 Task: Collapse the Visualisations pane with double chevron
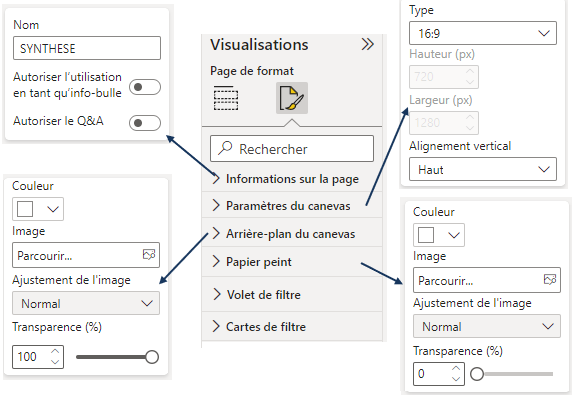tap(367, 44)
